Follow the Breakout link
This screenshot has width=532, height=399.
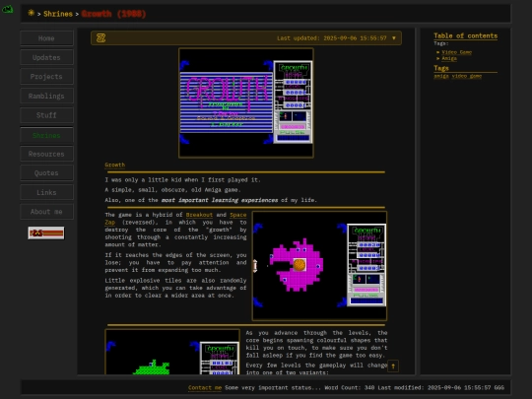pyautogui.click(x=199, y=215)
